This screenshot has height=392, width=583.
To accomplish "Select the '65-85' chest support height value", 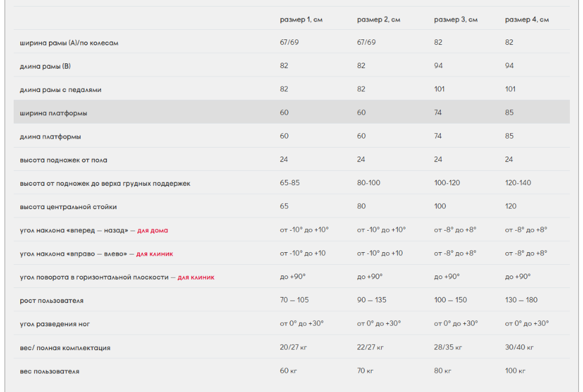I will (289, 183).
